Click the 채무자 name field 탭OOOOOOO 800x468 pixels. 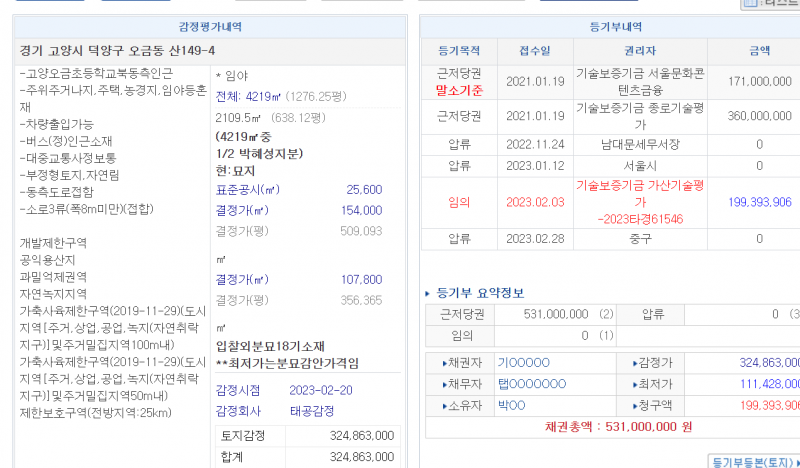click(x=532, y=383)
